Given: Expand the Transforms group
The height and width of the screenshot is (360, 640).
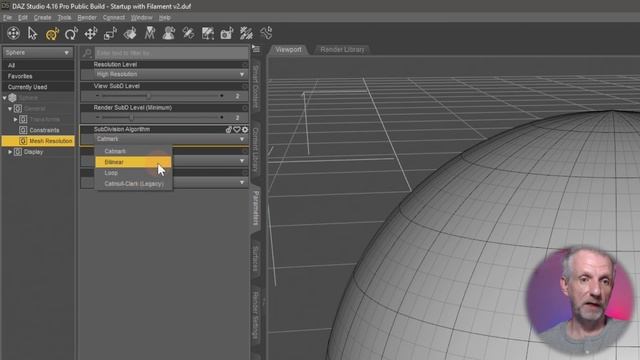Looking at the screenshot, I should 15,119.
